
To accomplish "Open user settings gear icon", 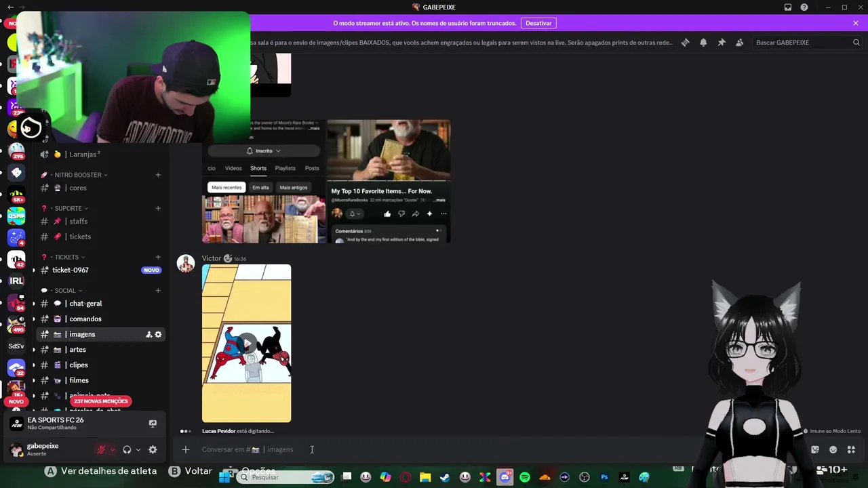I will tap(153, 449).
